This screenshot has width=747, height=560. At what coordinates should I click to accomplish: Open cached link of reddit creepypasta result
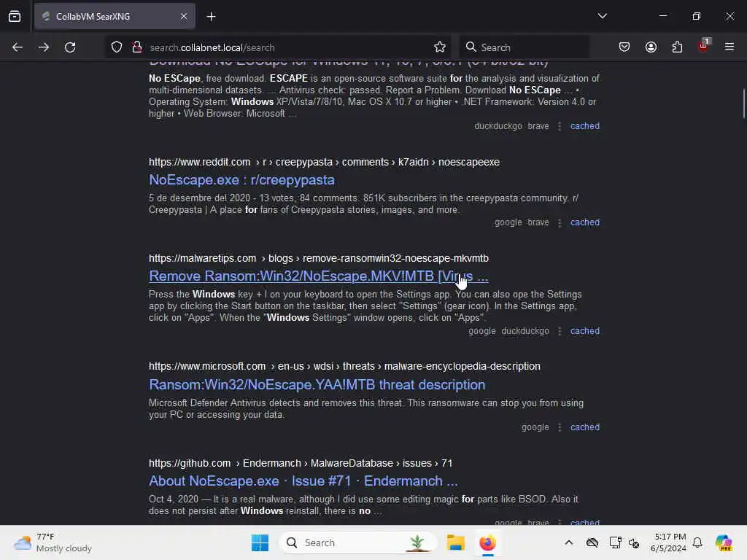[x=584, y=222]
